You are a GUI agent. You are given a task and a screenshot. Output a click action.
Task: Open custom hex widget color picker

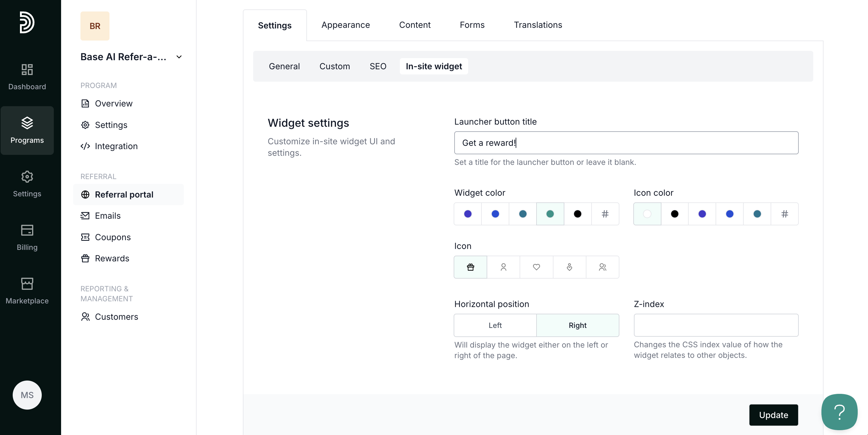coord(605,214)
